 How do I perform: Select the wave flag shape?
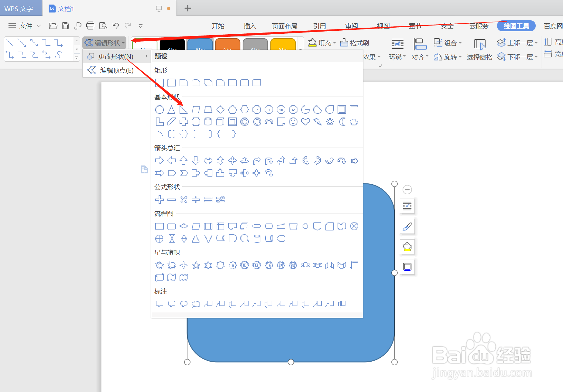(172, 277)
